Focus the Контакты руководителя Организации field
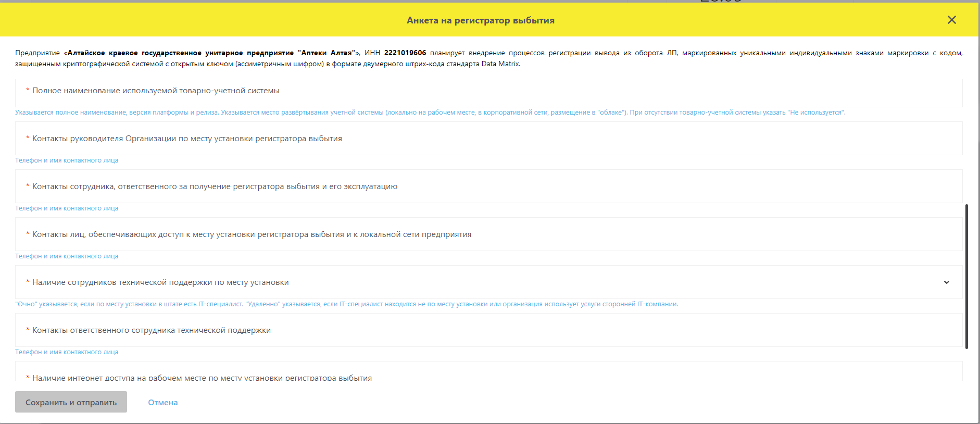 click(488, 139)
